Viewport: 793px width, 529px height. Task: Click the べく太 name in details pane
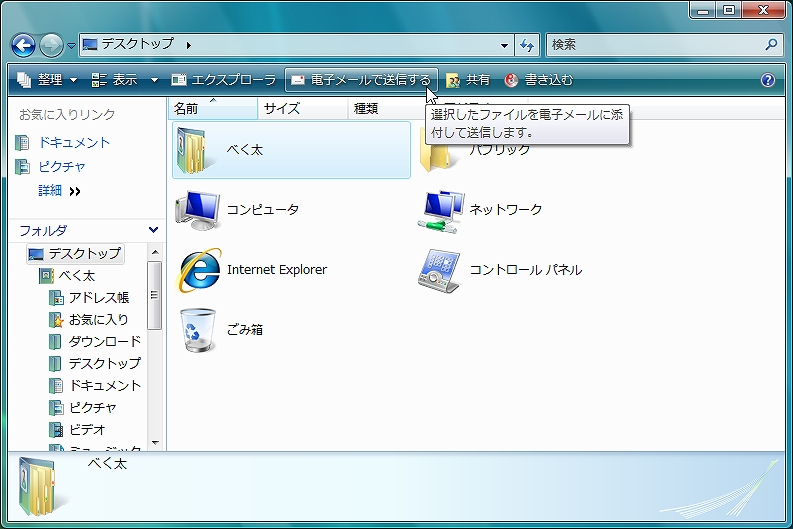107,463
